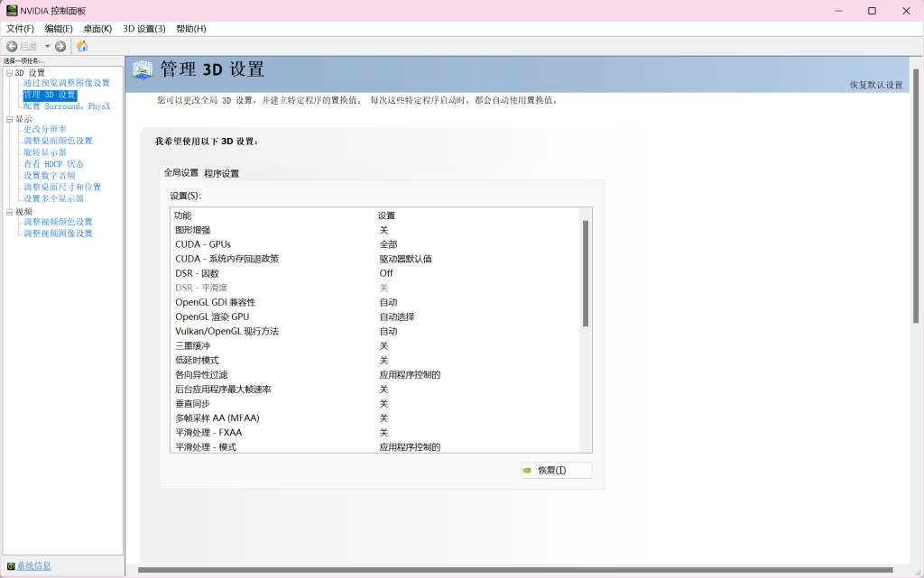The height and width of the screenshot is (578, 924).
Task: Select the 低延时模式 setting row
Action: (x=374, y=360)
